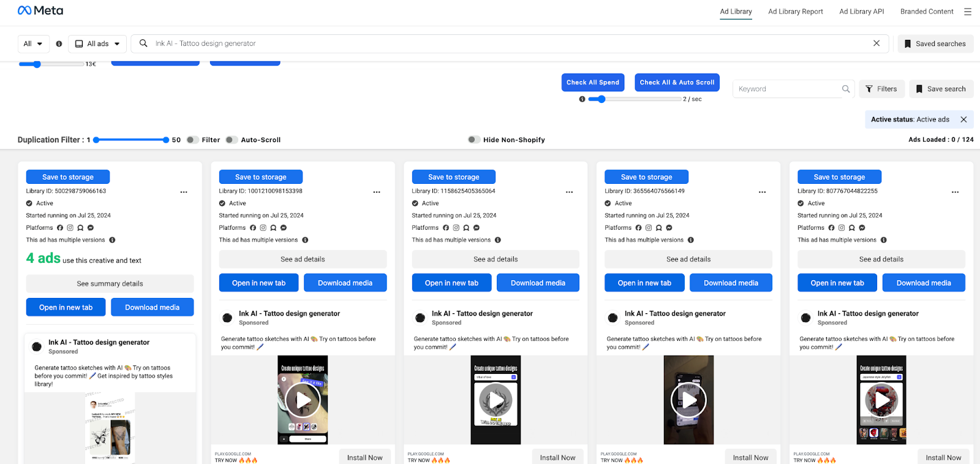Expand See ad details for ad 365564076566149
This screenshot has width=980, height=464.
688,259
